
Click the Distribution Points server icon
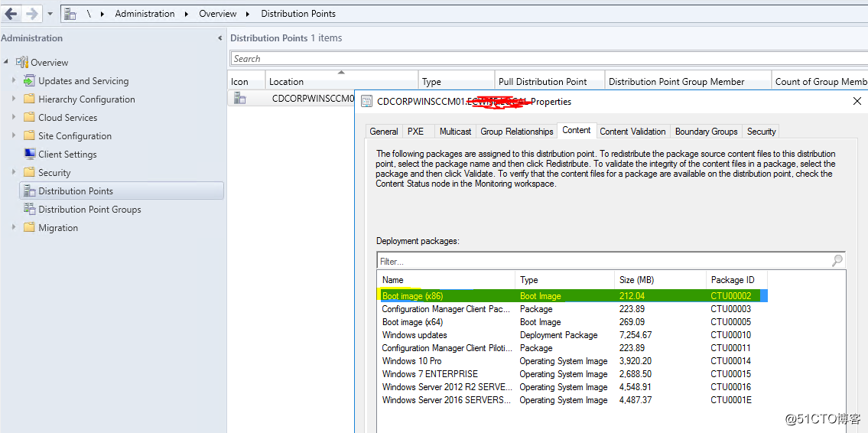click(29, 191)
